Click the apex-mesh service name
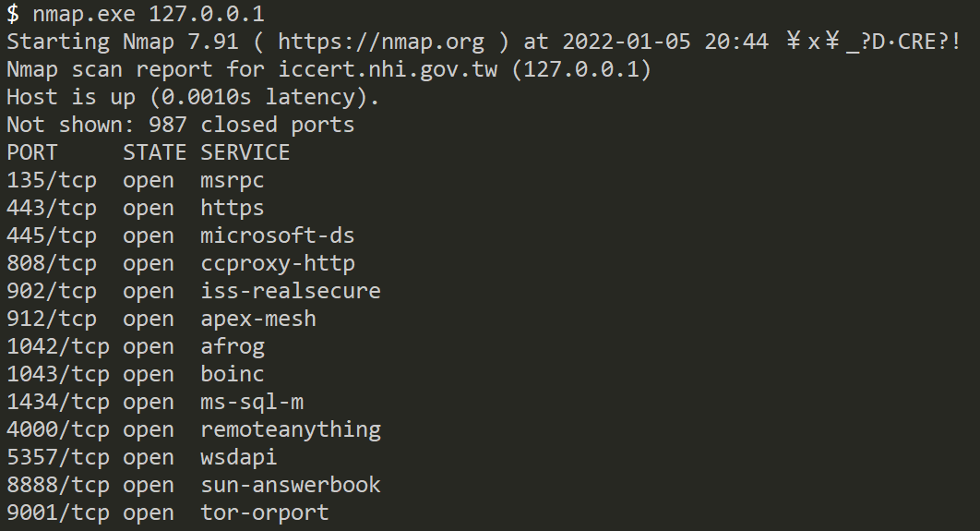This screenshot has width=980, height=531. pos(257,319)
